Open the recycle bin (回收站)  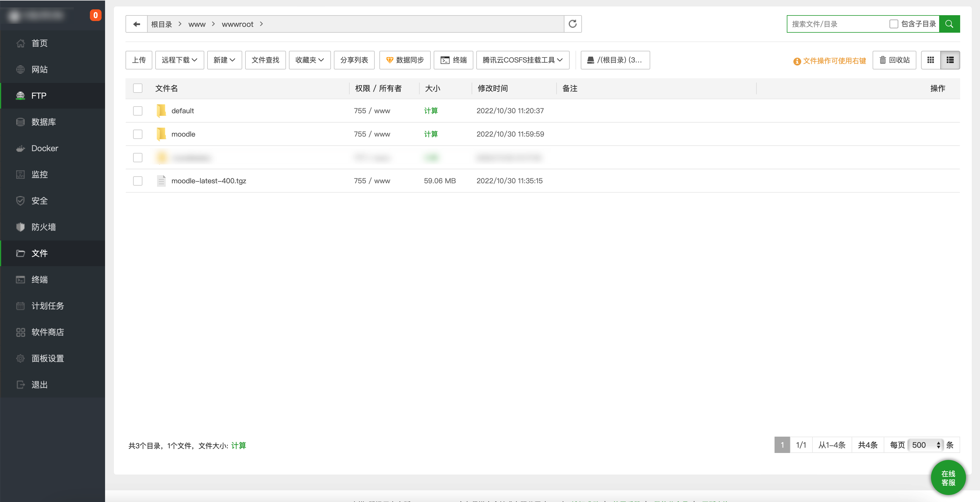(894, 60)
